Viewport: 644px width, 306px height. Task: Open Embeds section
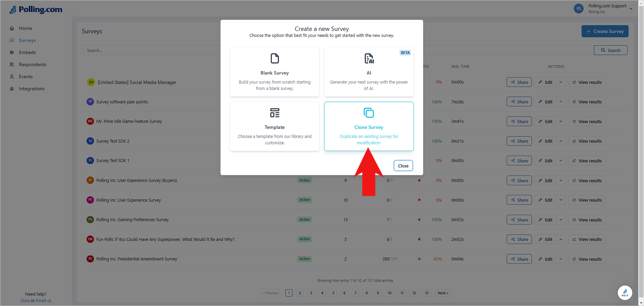(27, 52)
